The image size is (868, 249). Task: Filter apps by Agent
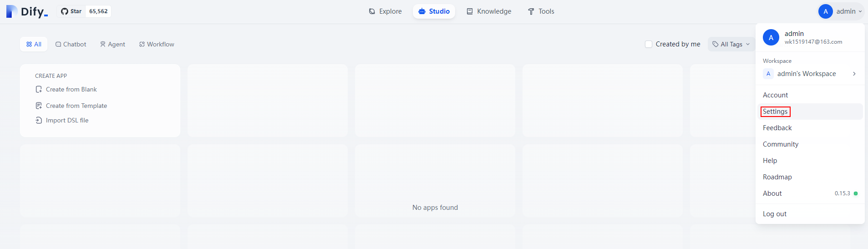(112, 44)
